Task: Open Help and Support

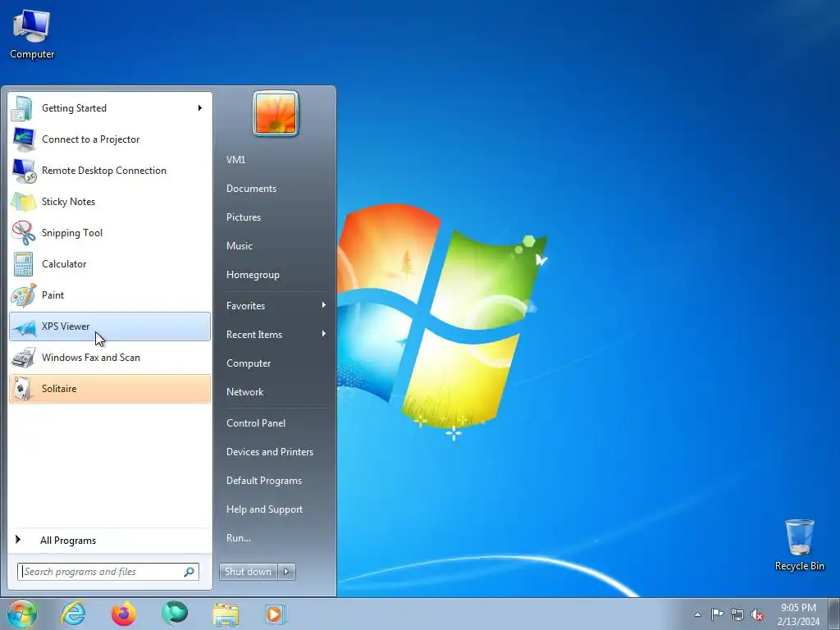Action: click(264, 509)
